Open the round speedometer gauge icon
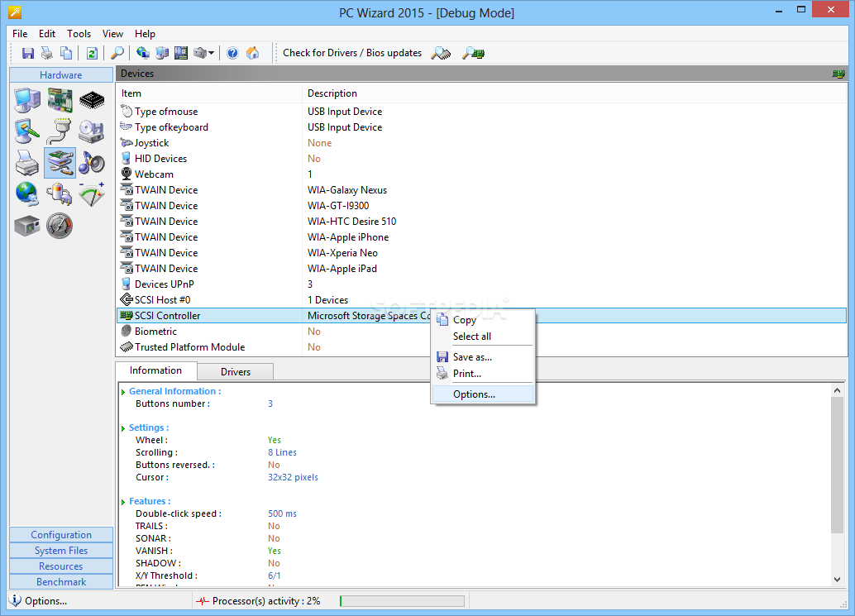Viewport: 855px width, 616px height. pyautogui.click(x=60, y=226)
